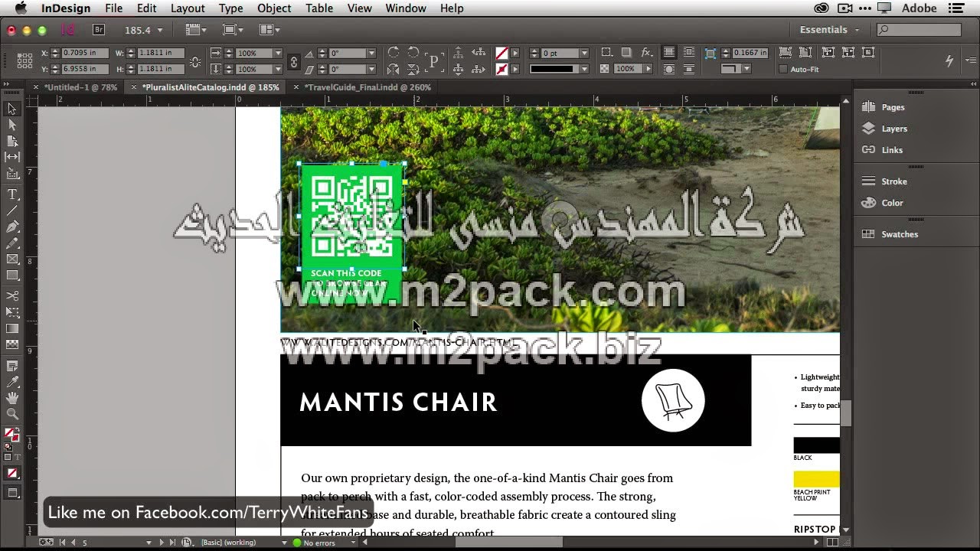
Task: Open the stroke style dropdown
Action: [x=584, y=69]
